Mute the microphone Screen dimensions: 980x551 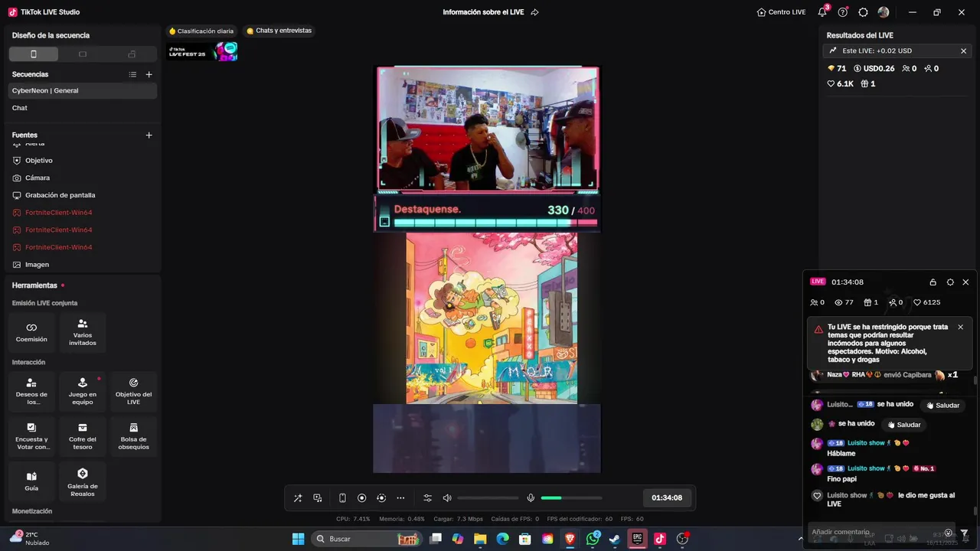tap(531, 498)
